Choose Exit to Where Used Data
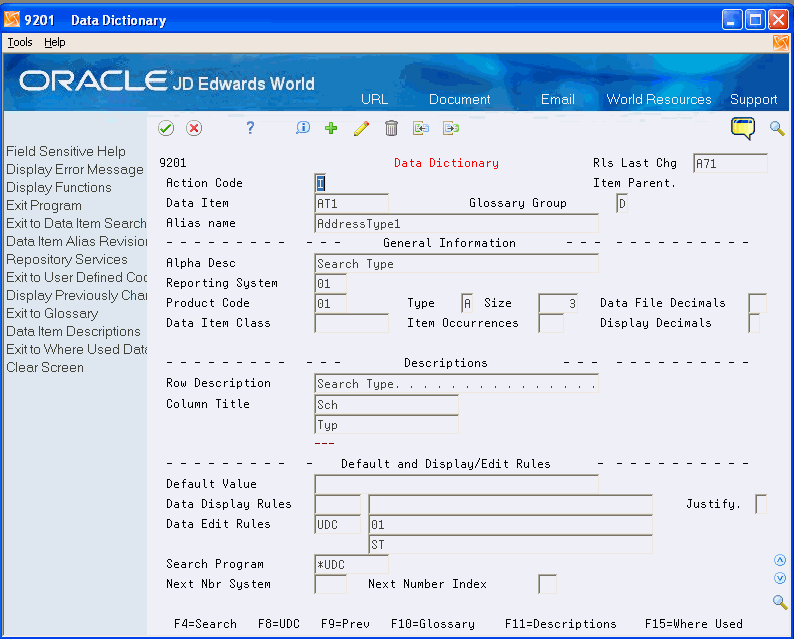Screen dimensions: 794x639 point(76,349)
